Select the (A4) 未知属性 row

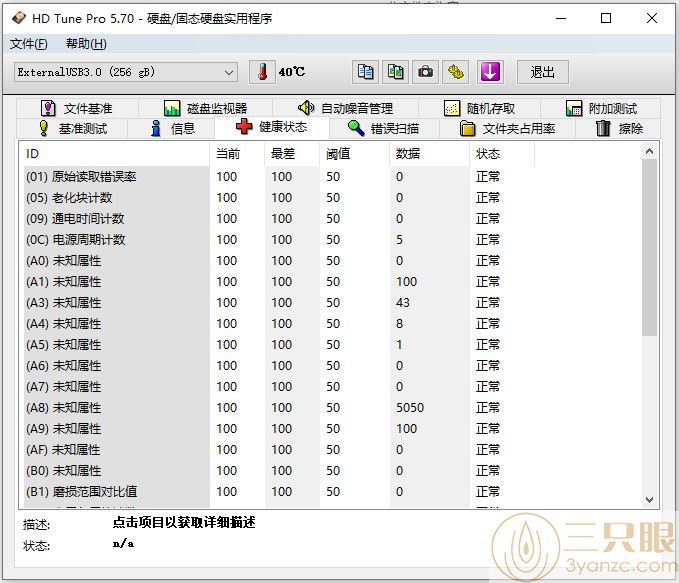point(277,324)
